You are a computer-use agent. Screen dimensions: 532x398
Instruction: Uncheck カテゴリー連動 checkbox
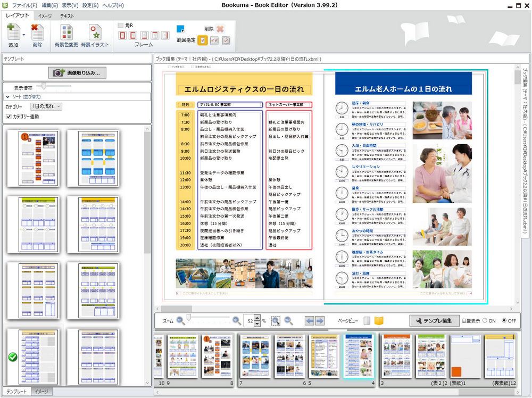(9, 117)
